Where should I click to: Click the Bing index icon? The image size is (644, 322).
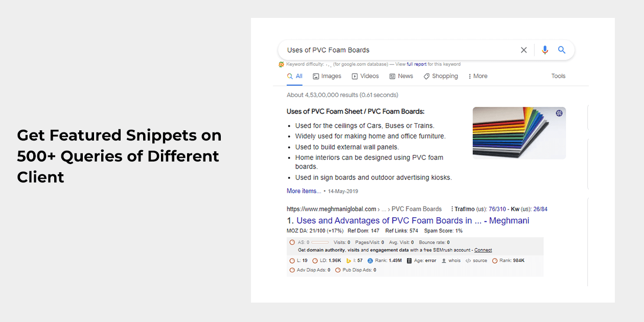point(349,261)
